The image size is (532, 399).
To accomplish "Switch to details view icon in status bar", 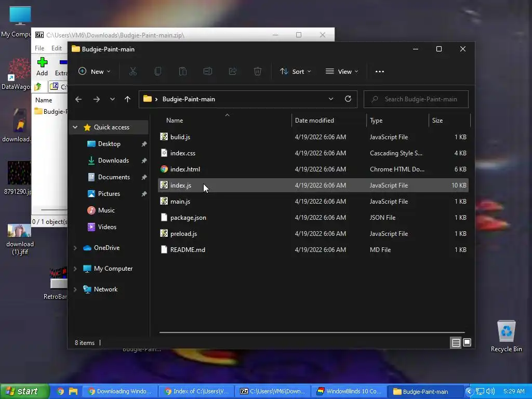I will point(456,343).
